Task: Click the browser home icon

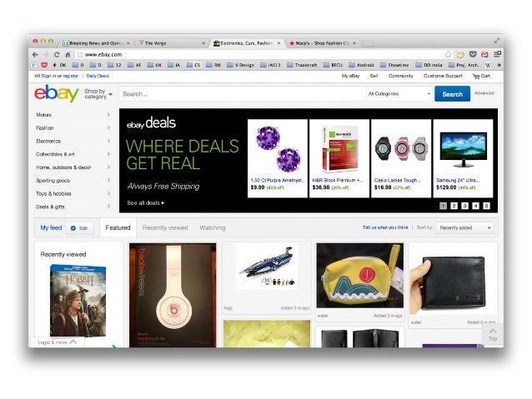Action: (68, 55)
